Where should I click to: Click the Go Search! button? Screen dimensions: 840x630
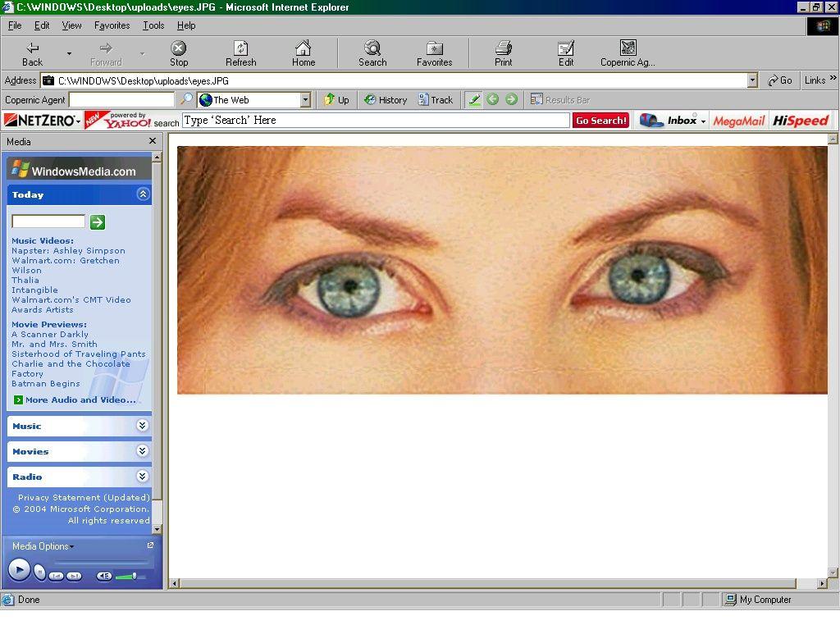click(600, 121)
